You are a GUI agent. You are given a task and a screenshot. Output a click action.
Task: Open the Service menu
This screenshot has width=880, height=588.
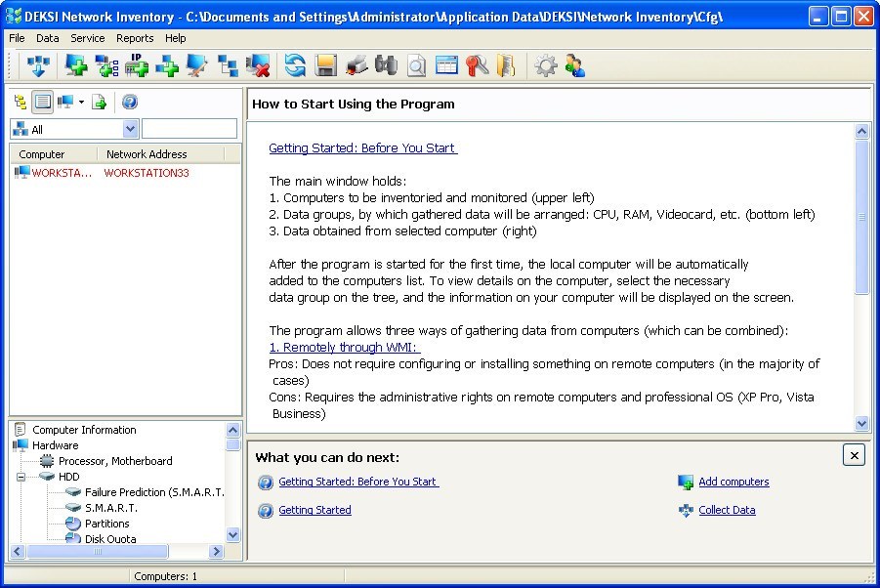[88, 38]
